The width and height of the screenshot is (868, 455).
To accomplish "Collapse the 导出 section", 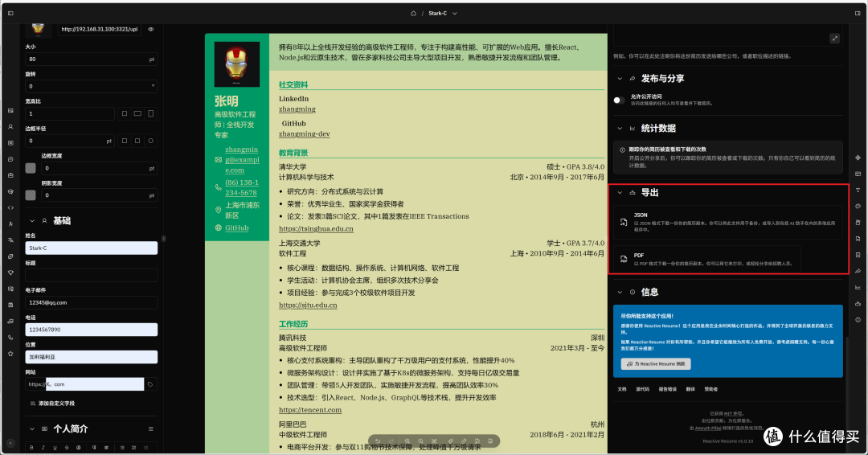I will pos(620,193).
